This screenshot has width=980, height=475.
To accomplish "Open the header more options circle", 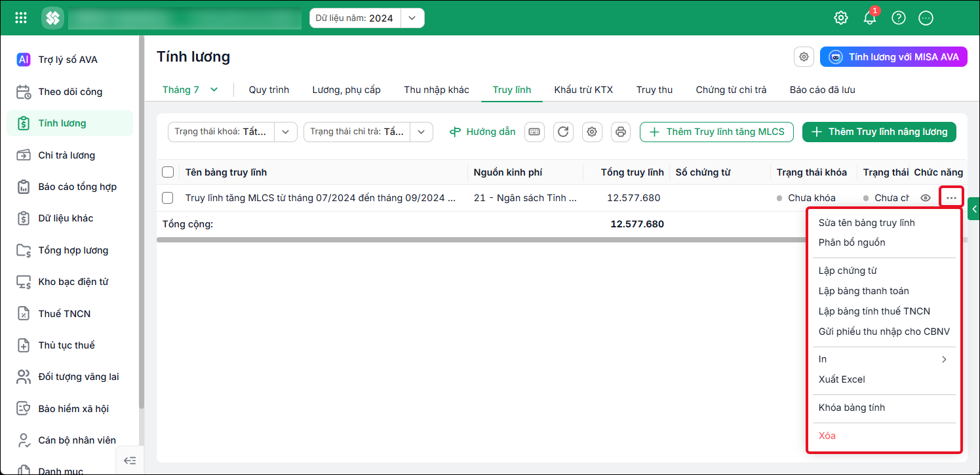I will click(926, 18).
